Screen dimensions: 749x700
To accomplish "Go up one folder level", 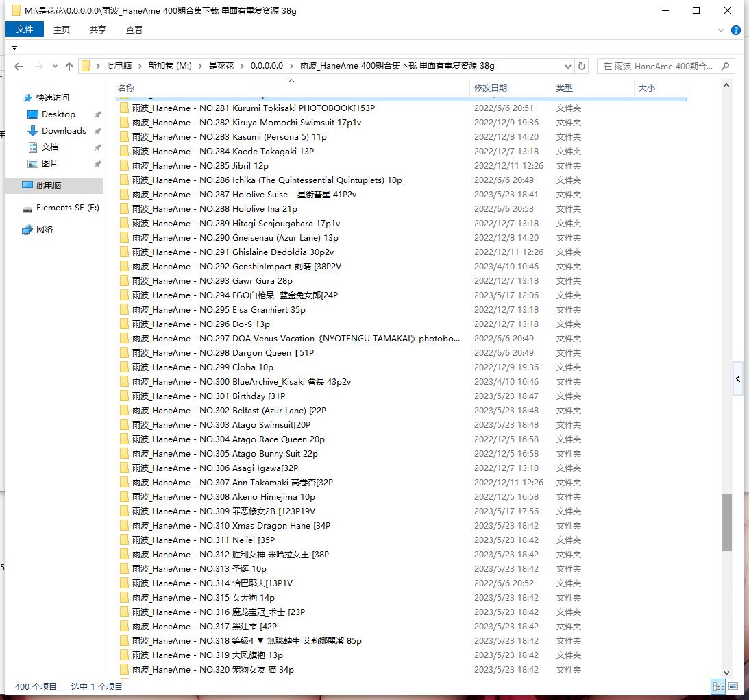I will (69, 67).
